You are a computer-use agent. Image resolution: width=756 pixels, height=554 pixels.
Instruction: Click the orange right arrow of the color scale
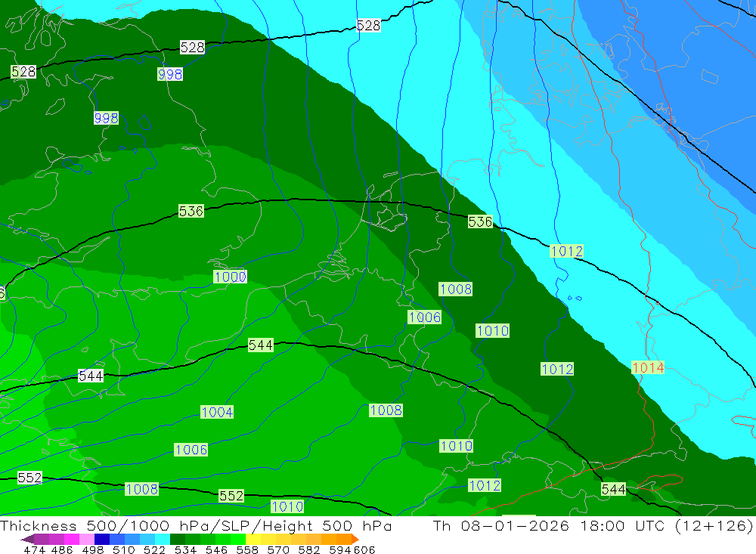pos(355,539)
